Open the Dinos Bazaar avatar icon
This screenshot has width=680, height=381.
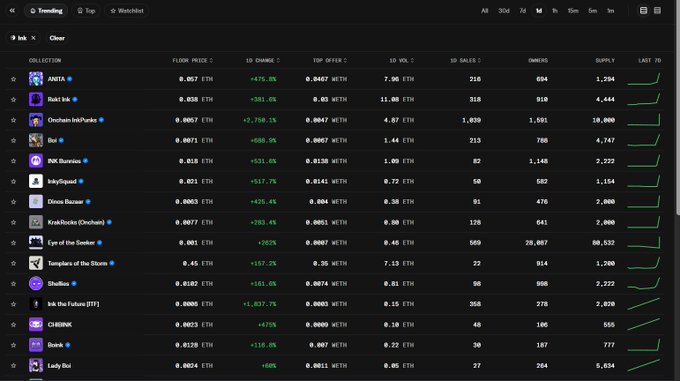click(x=36, y=202)
